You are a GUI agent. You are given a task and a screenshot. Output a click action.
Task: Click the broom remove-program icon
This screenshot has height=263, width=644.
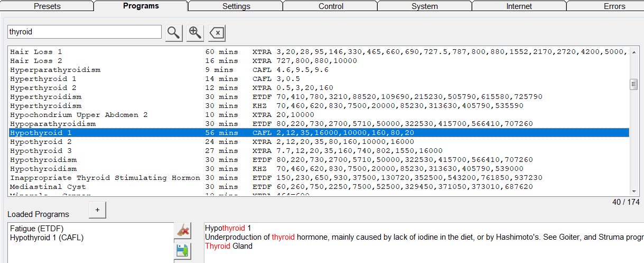coord(182,230)
